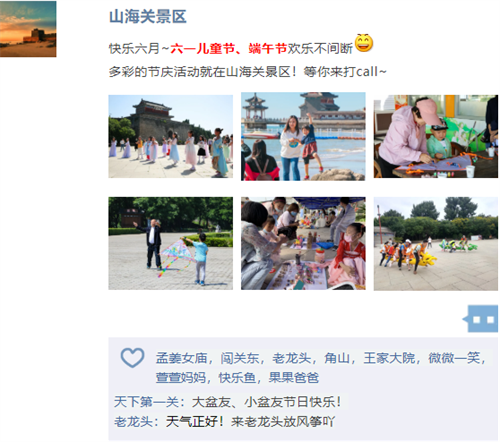View the inflatable dragon race photo
The width and height of the screenshot is (500, 442).
click(436, 244)
